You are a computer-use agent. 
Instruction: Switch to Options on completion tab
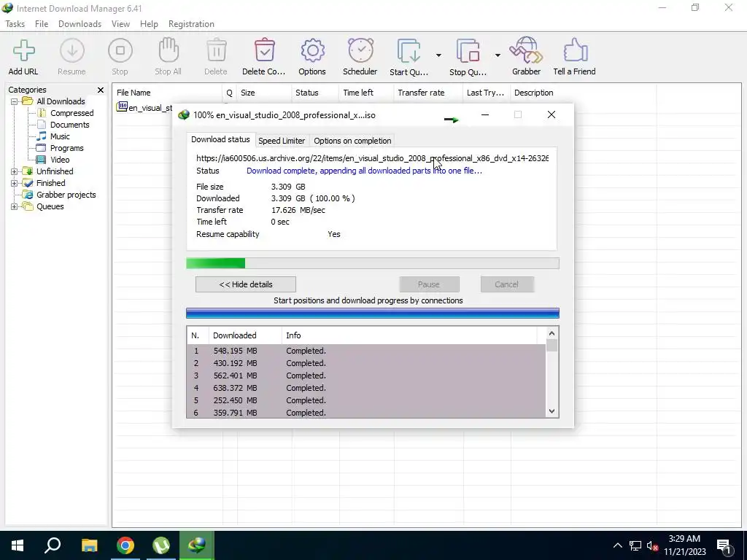[352, 141]
